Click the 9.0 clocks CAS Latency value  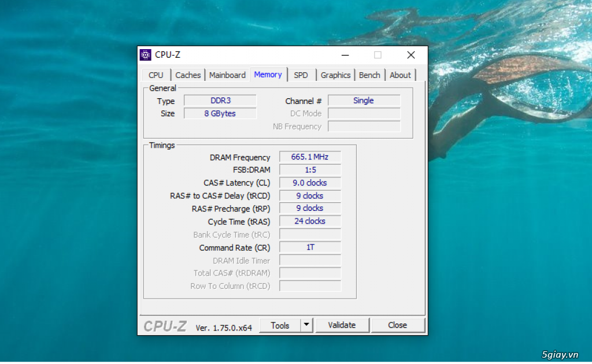click(x=310, y=183)
